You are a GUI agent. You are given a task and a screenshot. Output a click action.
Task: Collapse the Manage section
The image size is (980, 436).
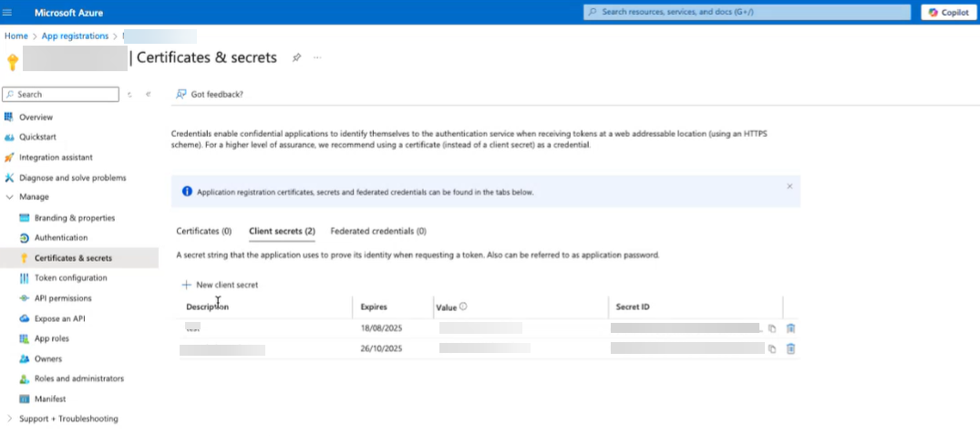point(9,197)
